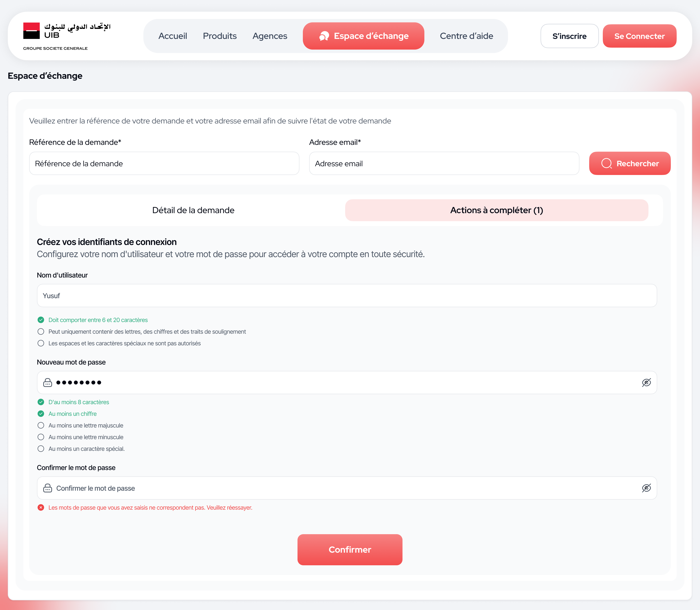Click the password mismatch error message

150,507
